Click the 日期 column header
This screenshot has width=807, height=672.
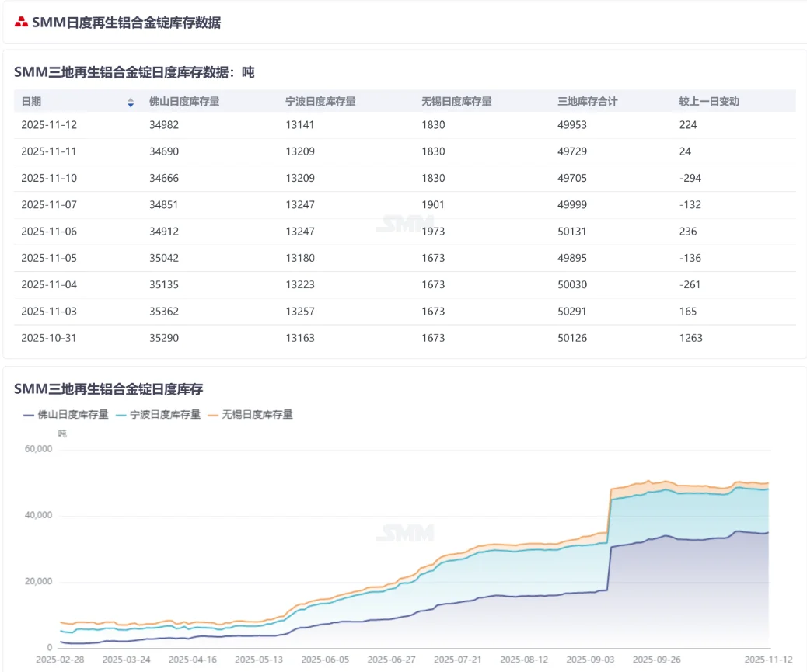[31, 101]
